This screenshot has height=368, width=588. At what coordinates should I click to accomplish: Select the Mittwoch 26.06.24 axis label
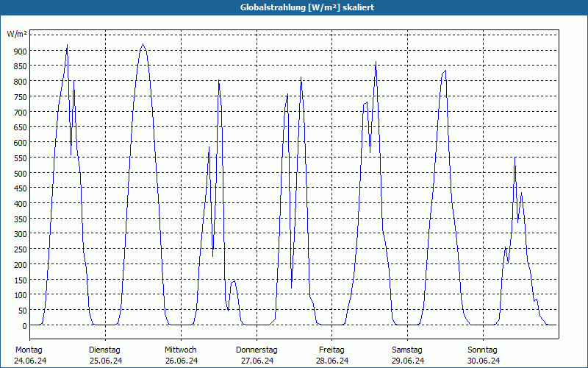click(x=181, y=355)
